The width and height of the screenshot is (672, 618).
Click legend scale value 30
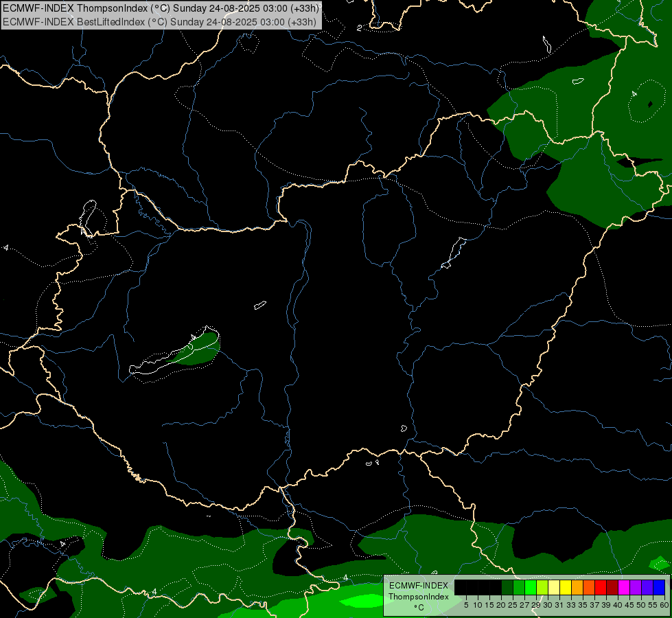pyautogui.click(x=548, y=605)
